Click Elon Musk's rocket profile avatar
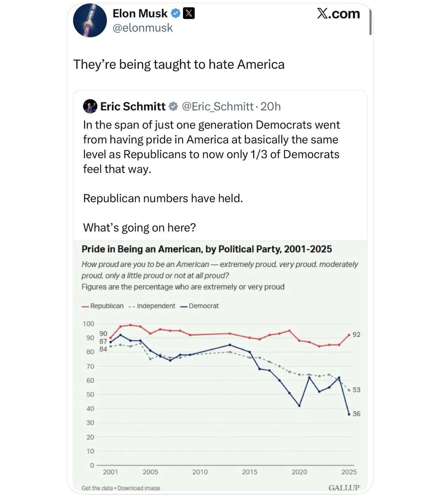Viewport: 448px width, 500px height. 90,20
